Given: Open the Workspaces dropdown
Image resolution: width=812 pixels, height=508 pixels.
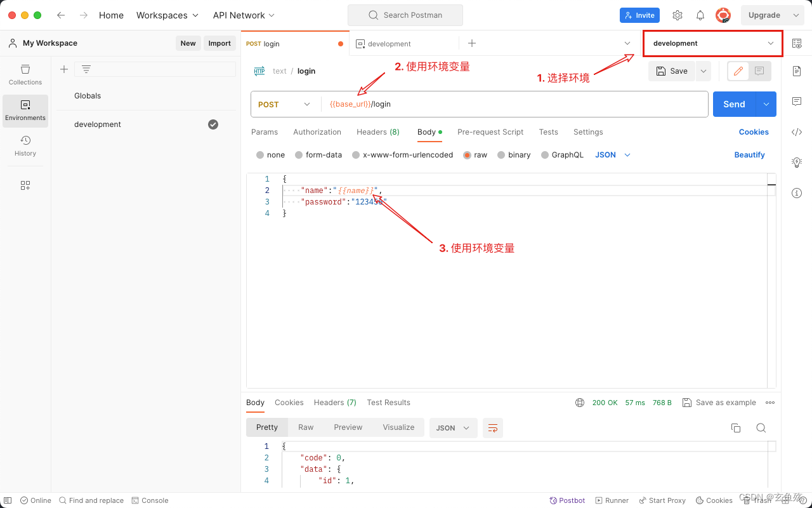Looking at the screenshot, I should click(167, 15).
